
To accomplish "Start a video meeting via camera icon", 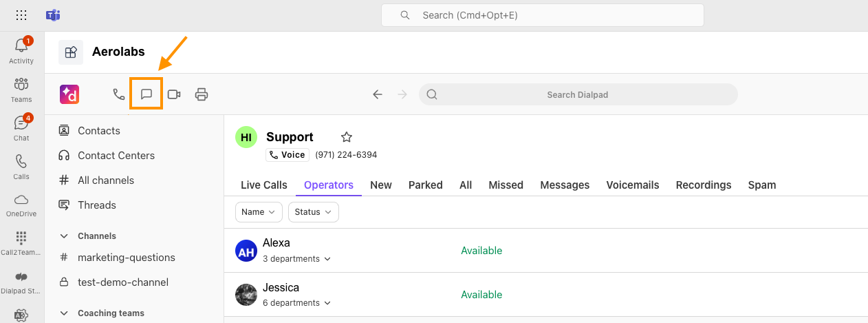I will coord(174,94).
